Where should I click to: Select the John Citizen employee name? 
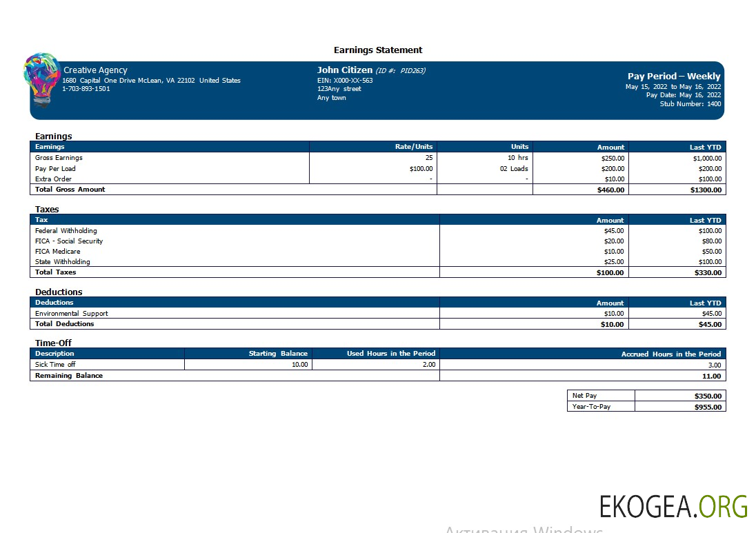[x=345, y=70]
